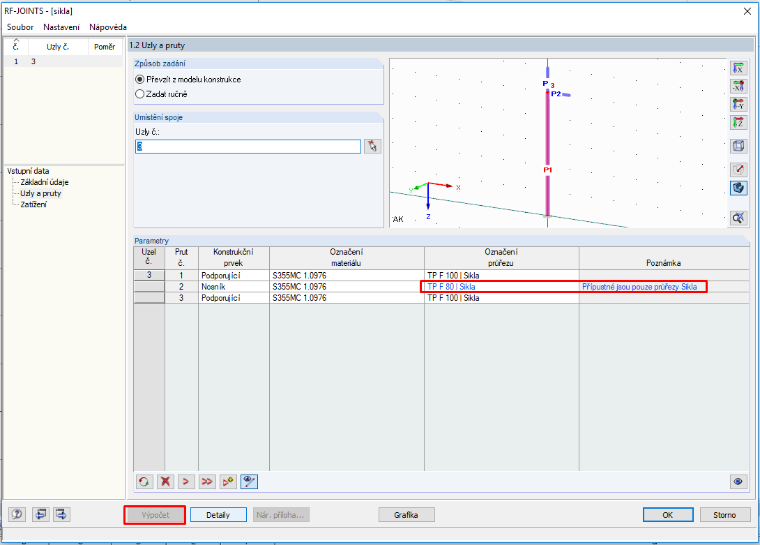Pick nodes graphically with cursor icon
760x545 pixels.
372,146
